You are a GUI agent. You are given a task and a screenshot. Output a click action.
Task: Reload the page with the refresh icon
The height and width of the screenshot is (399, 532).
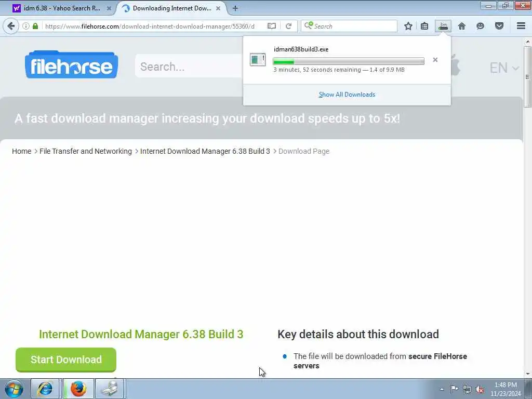pyautogui.click(x=289, y=26)
